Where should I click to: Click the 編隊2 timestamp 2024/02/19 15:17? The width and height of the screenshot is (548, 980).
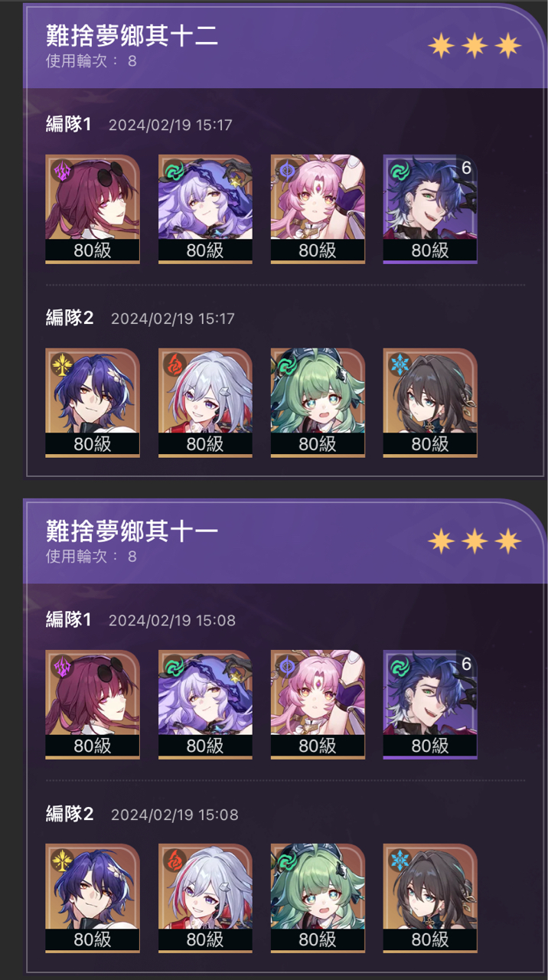173,318
